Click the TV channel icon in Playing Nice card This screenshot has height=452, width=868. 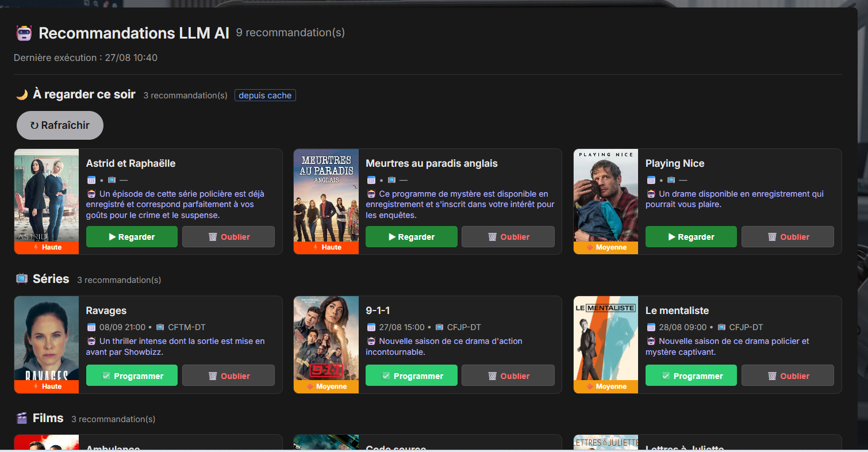671,180
